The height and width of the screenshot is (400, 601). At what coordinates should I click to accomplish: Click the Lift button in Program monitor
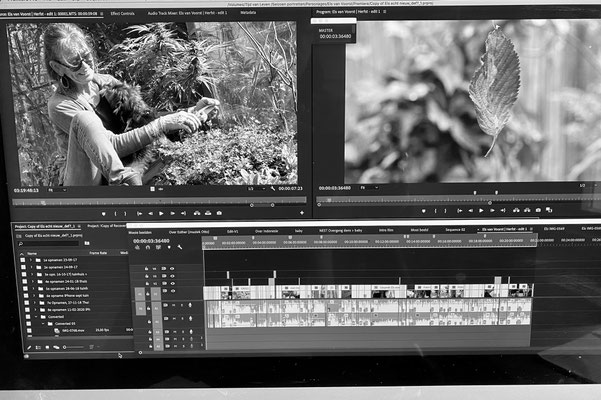click(x=516, y=210)
